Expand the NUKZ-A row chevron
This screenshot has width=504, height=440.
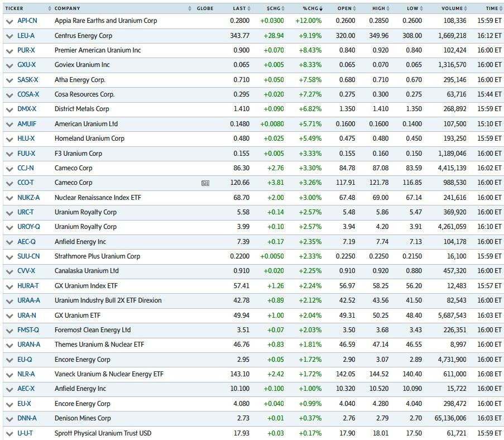click(9, 198)
